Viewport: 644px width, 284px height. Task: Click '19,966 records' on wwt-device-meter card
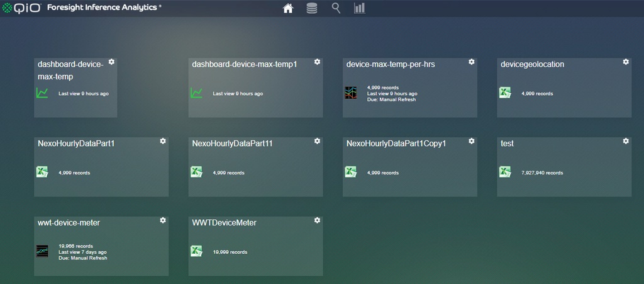(x=75, y=246)
